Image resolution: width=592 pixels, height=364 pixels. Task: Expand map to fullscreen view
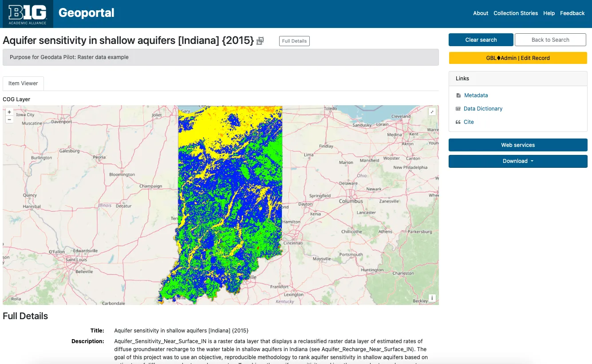coord(432,112)
